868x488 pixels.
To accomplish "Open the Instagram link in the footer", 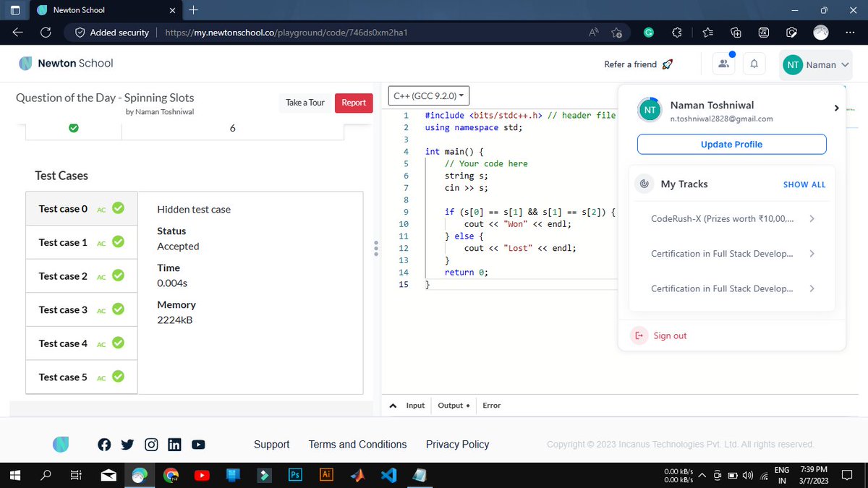I will pyautogui.click(x=151, y=445).
